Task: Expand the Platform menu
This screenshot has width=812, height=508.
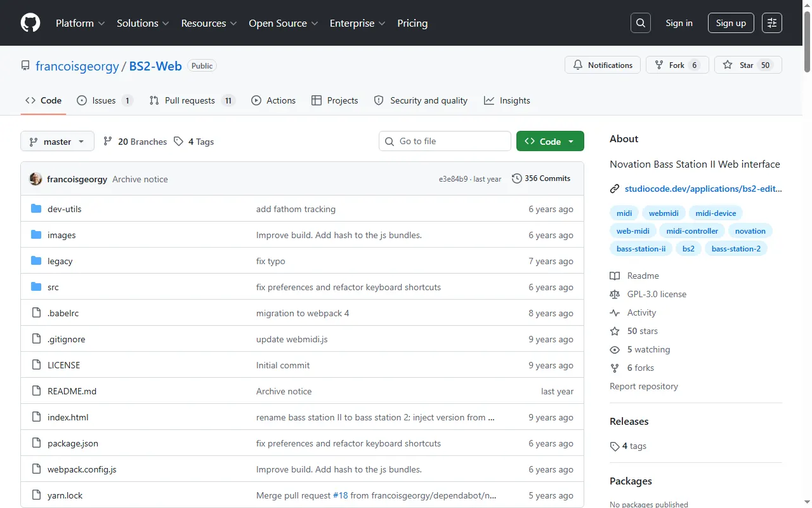Action: [x=81, y=23]
